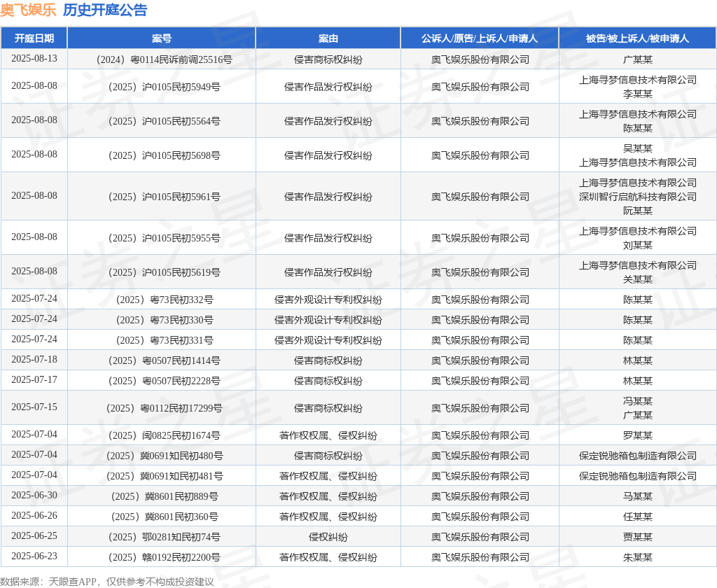The width and height of the screenshot is (717, 588).
Task: Select the 开庭日期 column header
Action: click(x=34, y=38)
